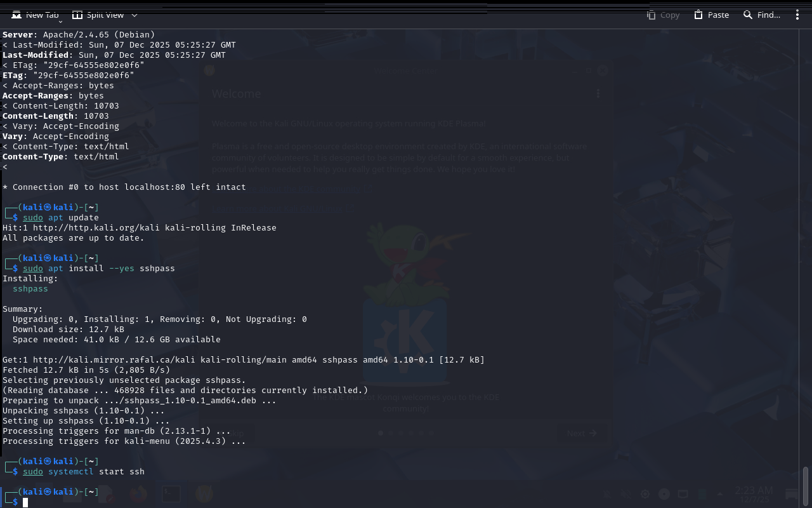
Task: Click the 'All packages are up to date' line
Action: [x=74, y=238]
